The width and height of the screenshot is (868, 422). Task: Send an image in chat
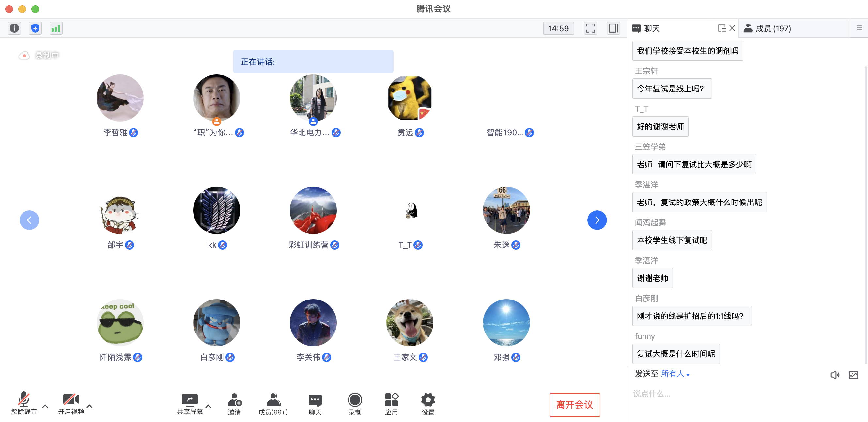(x=853, y=374)
